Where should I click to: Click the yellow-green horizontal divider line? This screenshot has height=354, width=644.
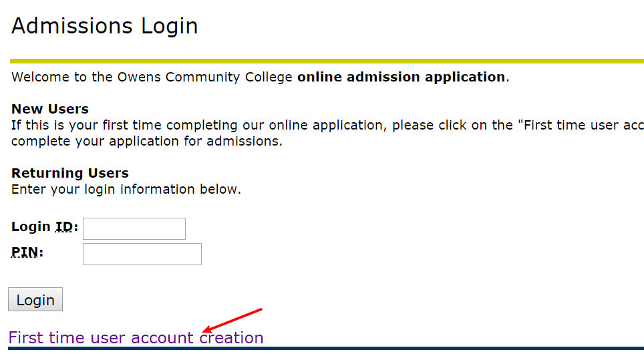(x=327, y=61)
